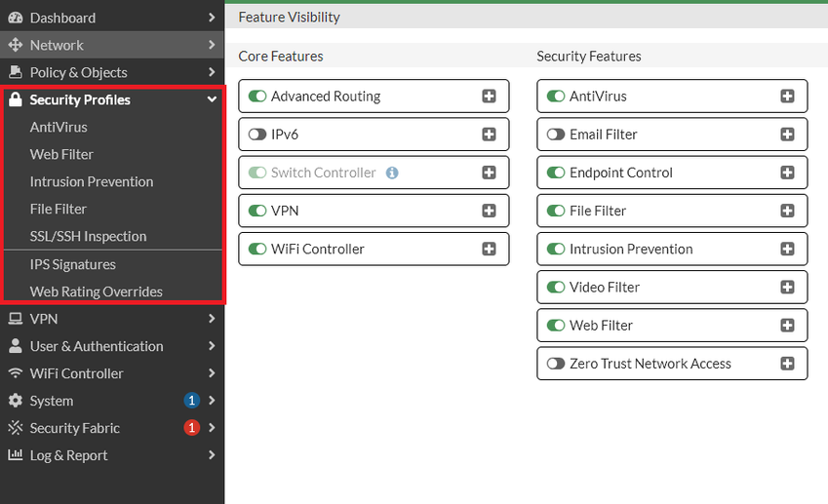Click the plus icon on WiFi Controller

tap(489, 249)
